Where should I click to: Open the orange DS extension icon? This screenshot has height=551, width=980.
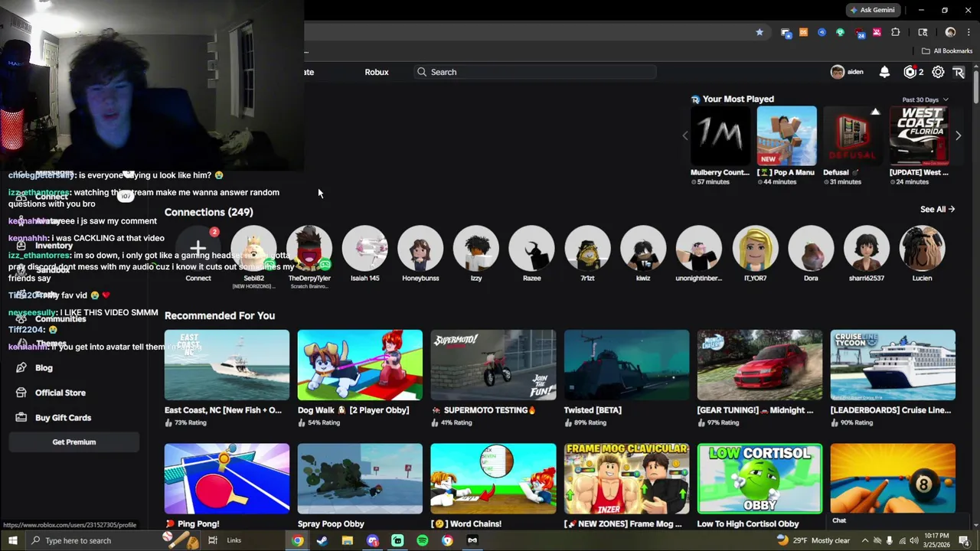803,32
